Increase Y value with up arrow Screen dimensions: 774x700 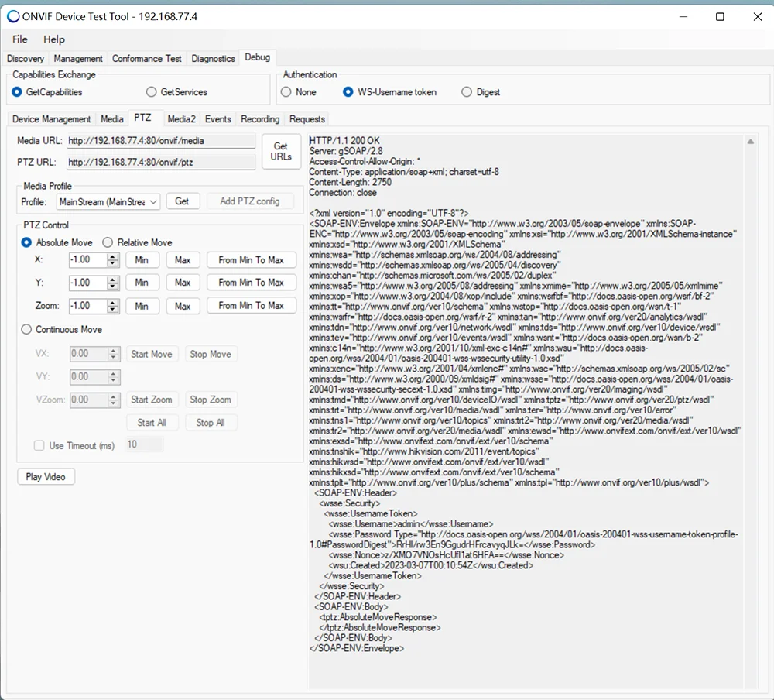coord(113,279)
